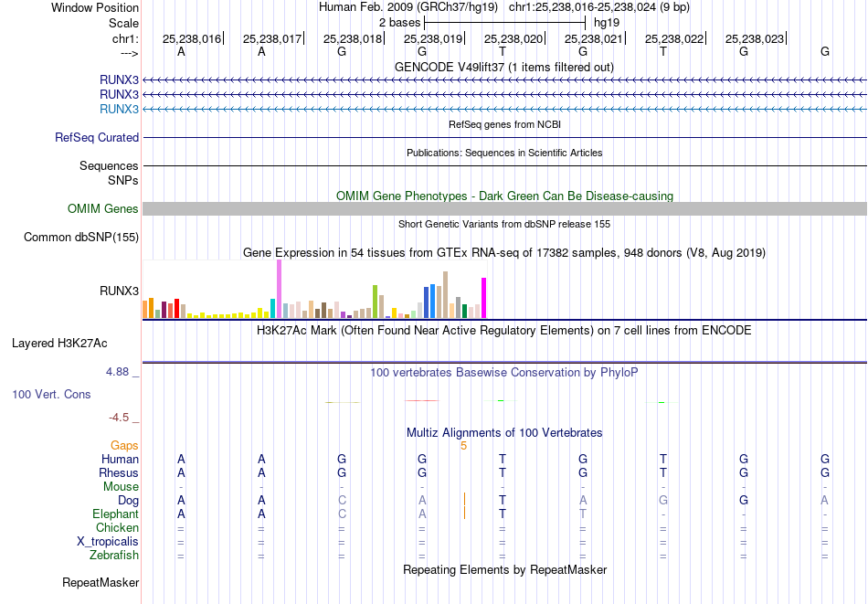
Task: Click the SNPs track label
Action: (123, 181)
